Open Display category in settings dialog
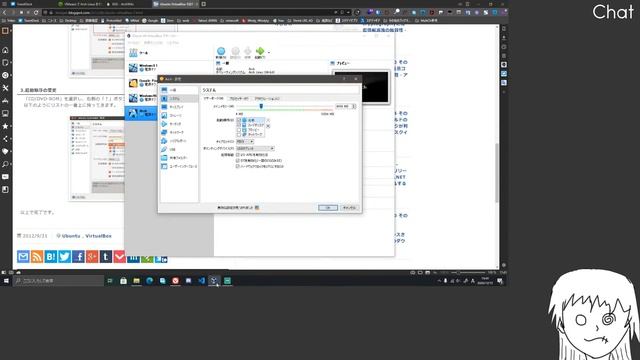640x360 pixels. 179,107
